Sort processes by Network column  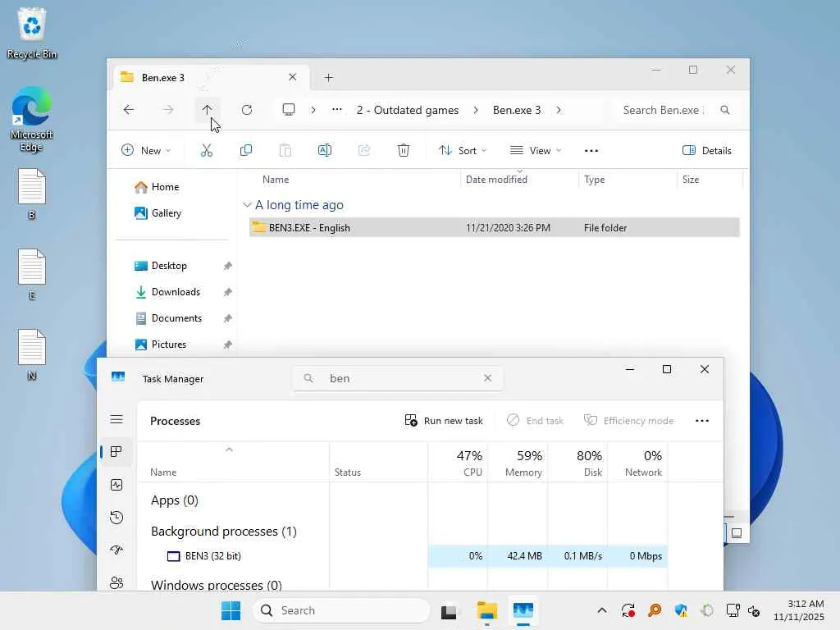click(x=638, y=463)
